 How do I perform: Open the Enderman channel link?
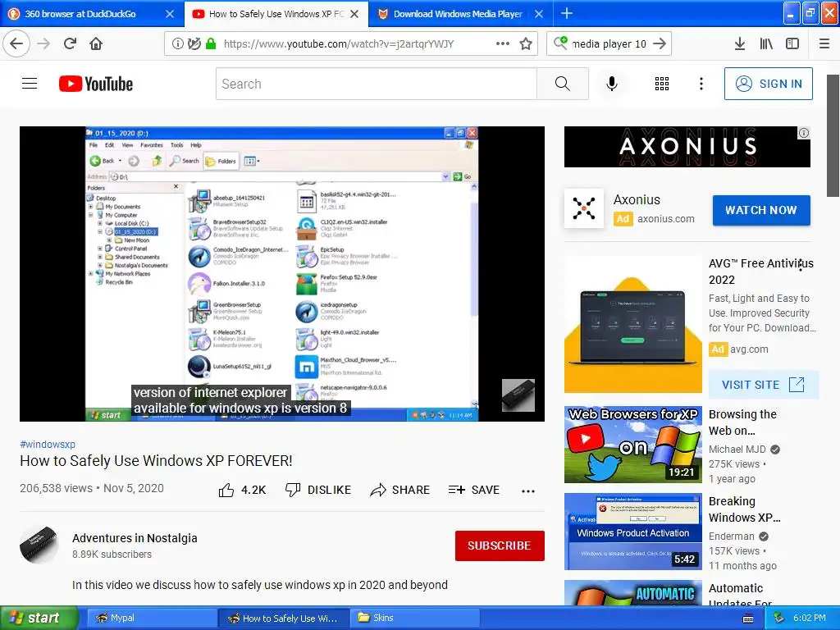click(x=731, y=536)
